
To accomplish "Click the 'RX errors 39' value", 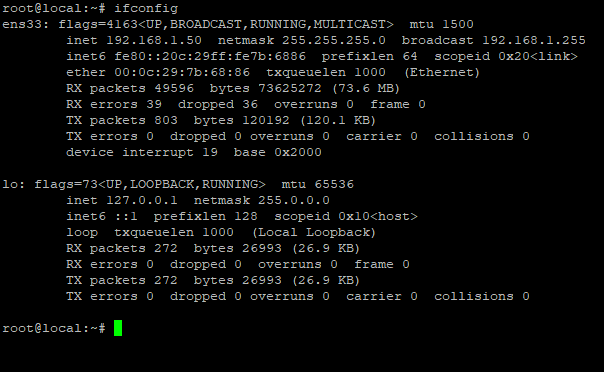I will point(114,104).
